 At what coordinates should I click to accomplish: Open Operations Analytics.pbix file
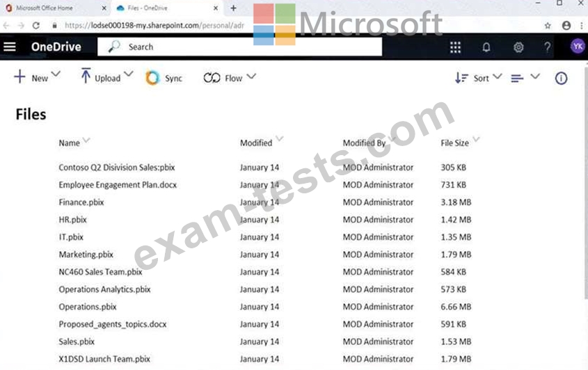pos(104,289)
